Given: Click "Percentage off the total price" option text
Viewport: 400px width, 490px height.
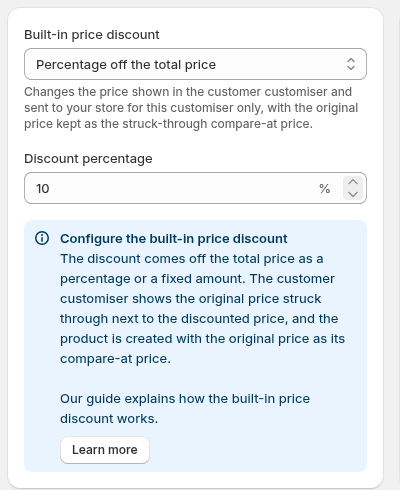Looking at the screenshot, I should (x=126, y=65).
